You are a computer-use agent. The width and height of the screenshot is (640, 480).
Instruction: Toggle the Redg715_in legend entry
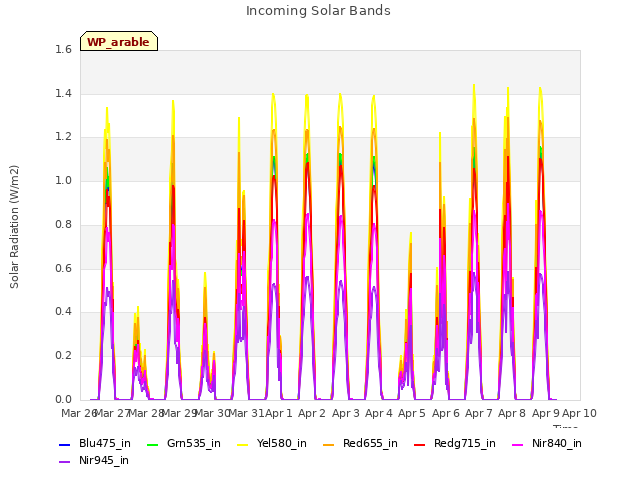pyautogui.click(x=455, y=444)
